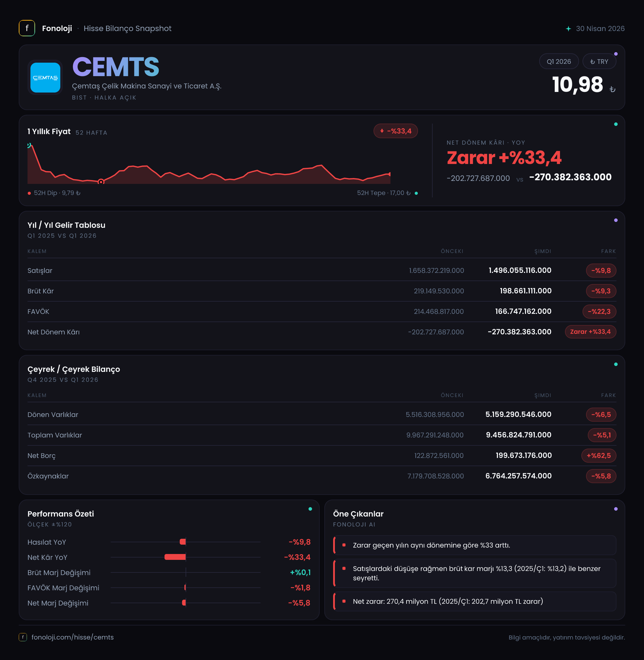Click the "Çeyrek / Çeyrek Bilanço" section title
644x660 pixels.
[74, 370]
